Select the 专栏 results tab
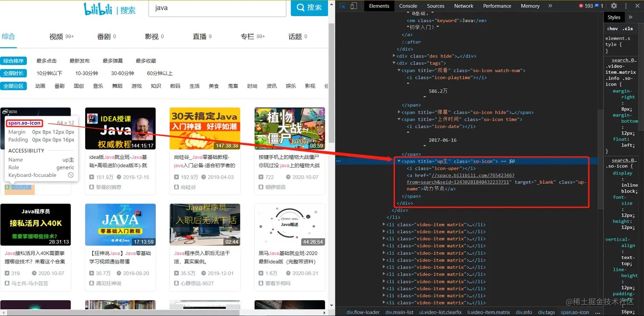Screen dimensions: 644x316 click(x=253, y=37)
